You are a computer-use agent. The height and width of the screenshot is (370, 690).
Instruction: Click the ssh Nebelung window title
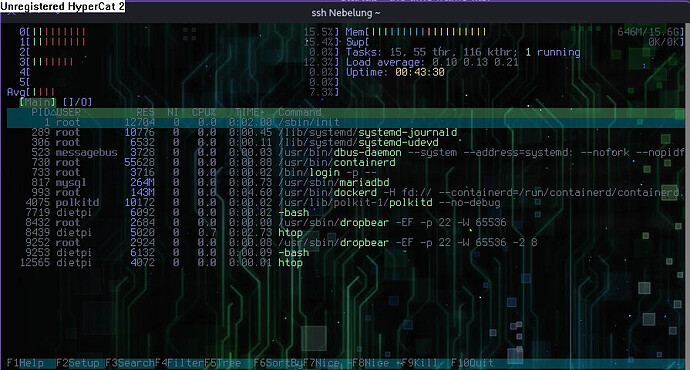[x=346, y=13]
